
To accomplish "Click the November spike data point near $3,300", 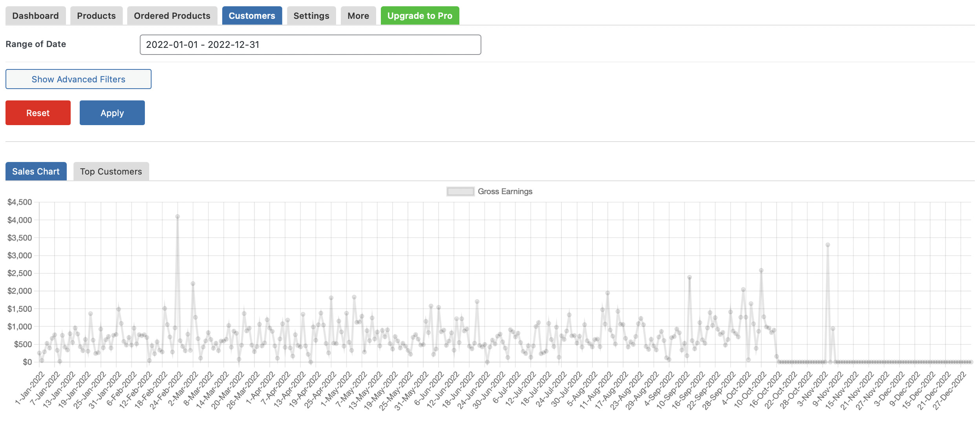I will point(828,245).
